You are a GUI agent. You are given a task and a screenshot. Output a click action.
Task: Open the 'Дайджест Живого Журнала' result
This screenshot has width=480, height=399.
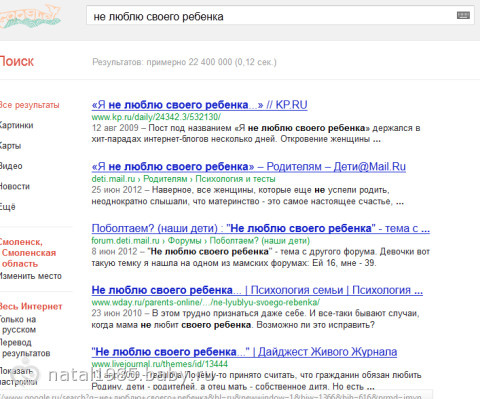tap(244, 352)
